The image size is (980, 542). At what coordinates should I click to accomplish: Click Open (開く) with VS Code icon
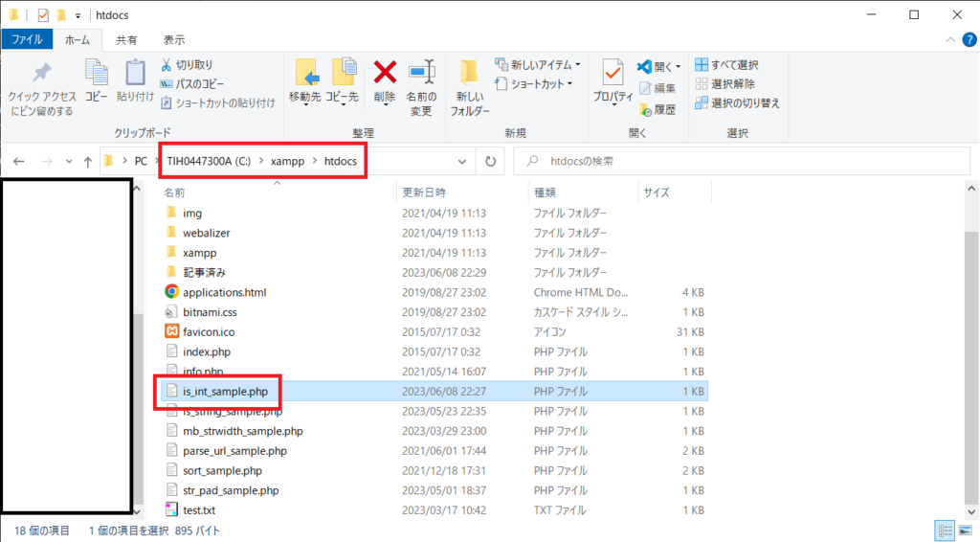click(658, 66)
